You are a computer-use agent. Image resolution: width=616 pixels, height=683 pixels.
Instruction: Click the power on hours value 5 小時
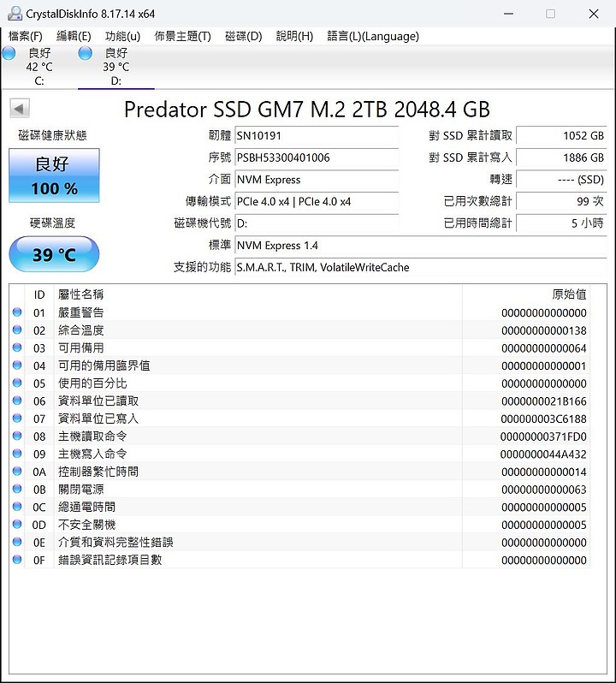tap(561, 223)
